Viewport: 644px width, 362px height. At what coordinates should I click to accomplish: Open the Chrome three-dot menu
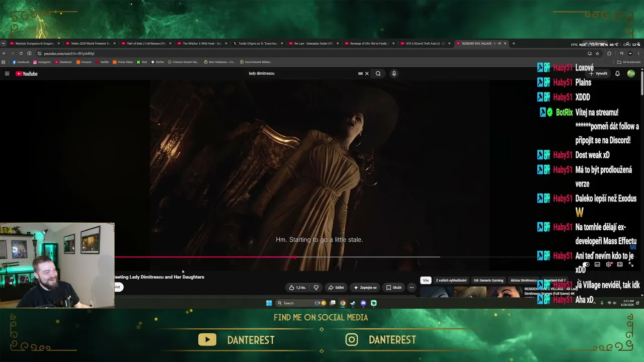tap(639, 53)
